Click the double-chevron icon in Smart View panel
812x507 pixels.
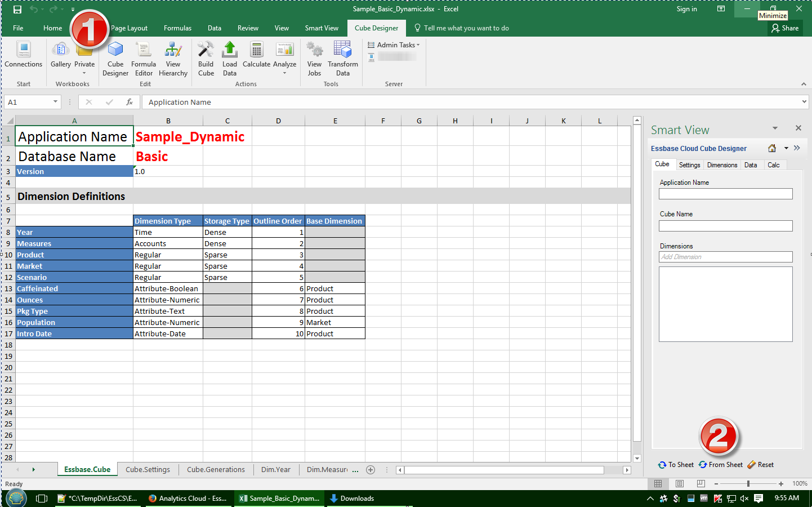pyautogui.click(x=797, y=148)
